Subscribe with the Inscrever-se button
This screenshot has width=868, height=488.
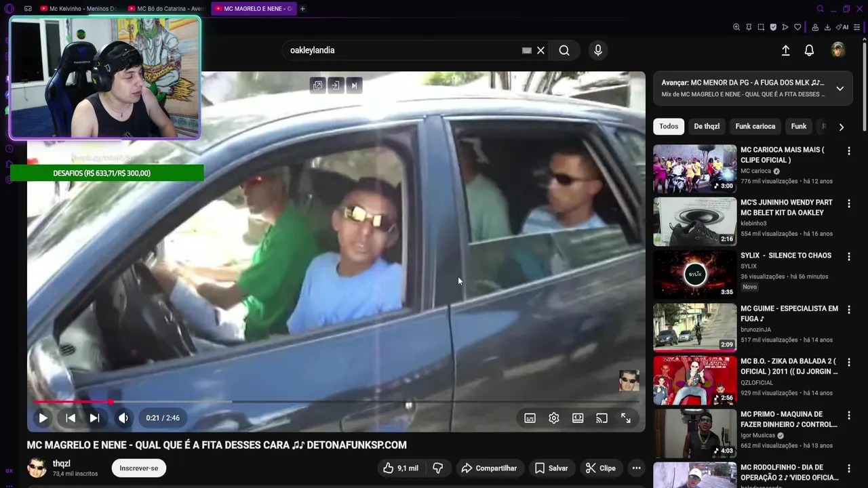(139, 468)
